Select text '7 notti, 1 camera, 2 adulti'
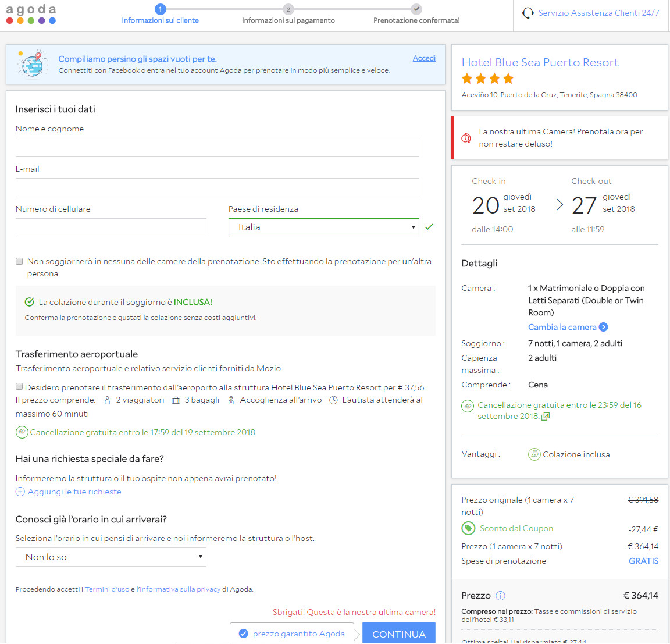The height and width of the screenshot is (644, 670). (x=575, y=344)
